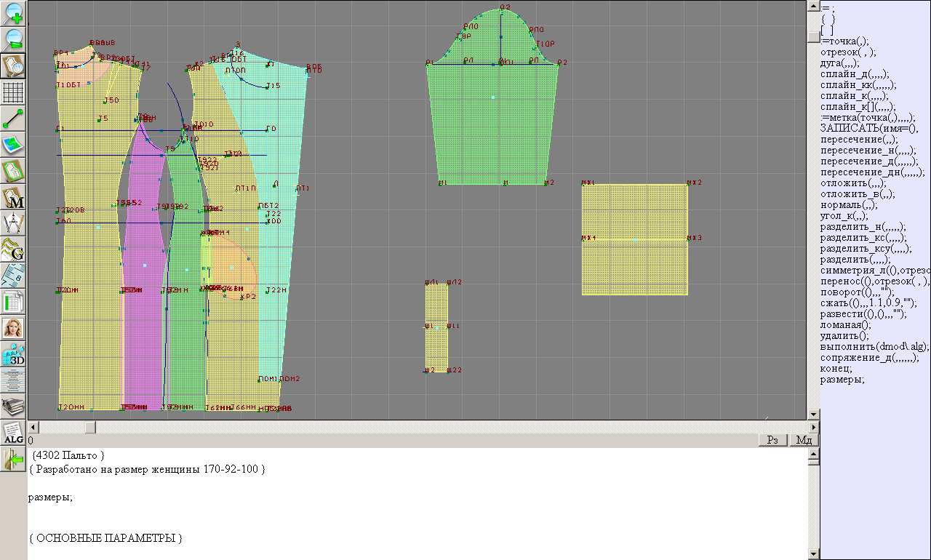Screen dimensions: 931x560
Task: Open the woman portrait mannequin icon
Action: point(13,328)
